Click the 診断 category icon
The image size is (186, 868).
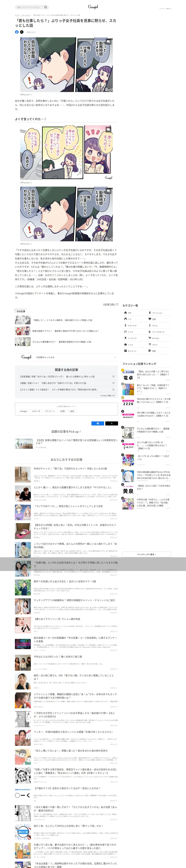(x=150, y=351)
